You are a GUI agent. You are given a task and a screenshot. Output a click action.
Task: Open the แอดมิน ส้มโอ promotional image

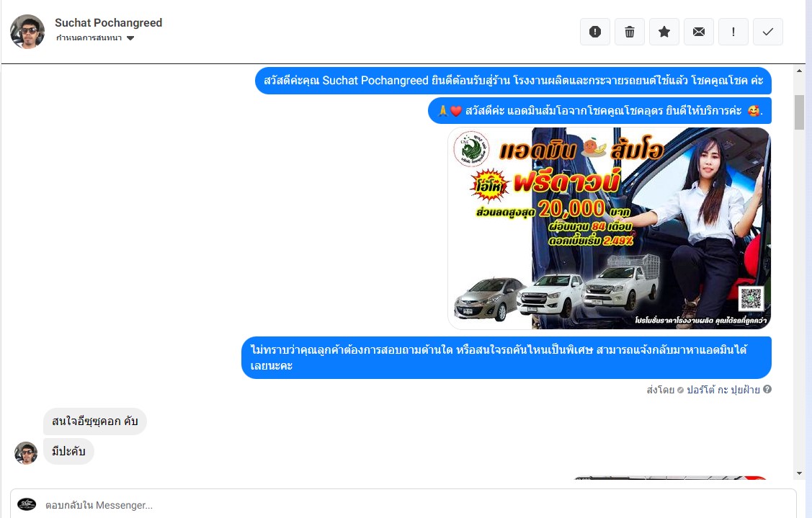pos(610,228)
